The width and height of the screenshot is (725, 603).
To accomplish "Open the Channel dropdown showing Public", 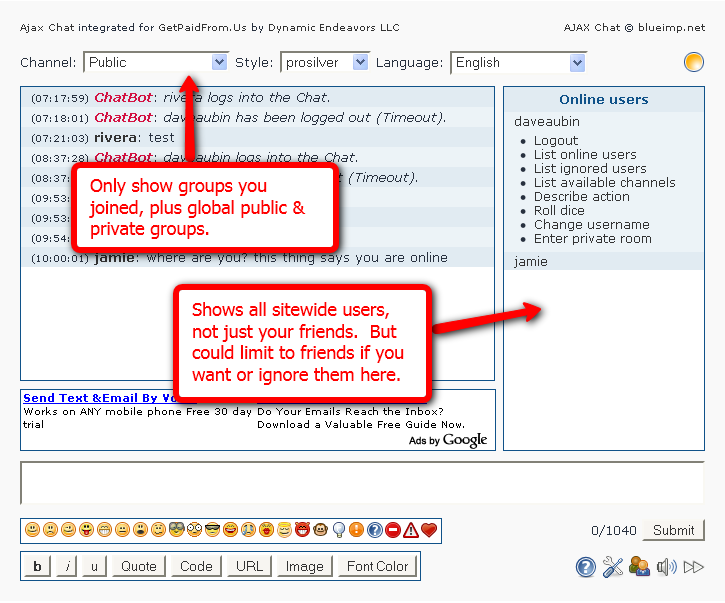I will [156, 62].
